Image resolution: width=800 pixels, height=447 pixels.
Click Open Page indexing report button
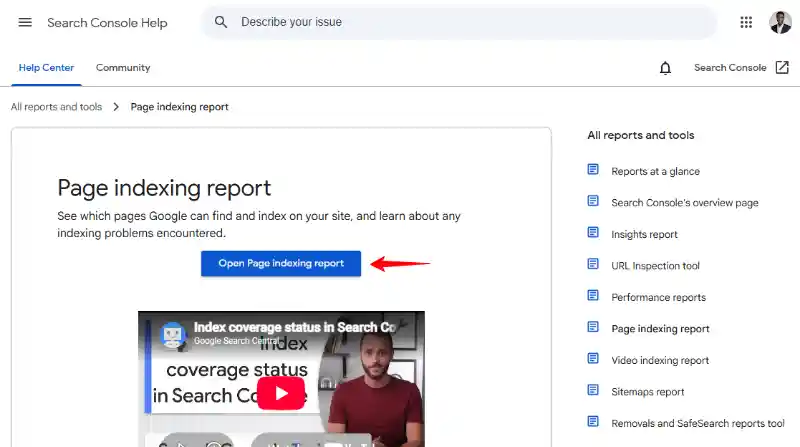[x=281, y=263]
